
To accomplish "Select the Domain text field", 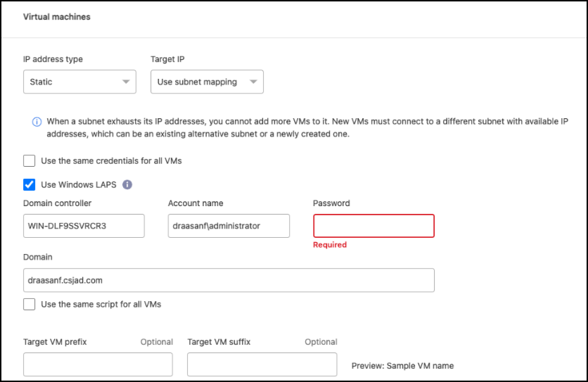I will point(229,280).
